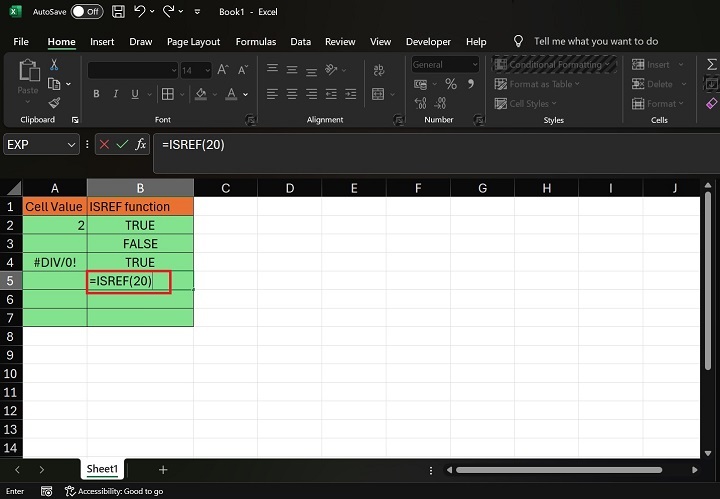The image size is (720, 499).
Task: Center text horizontally
Action: [x=292, y=94]
